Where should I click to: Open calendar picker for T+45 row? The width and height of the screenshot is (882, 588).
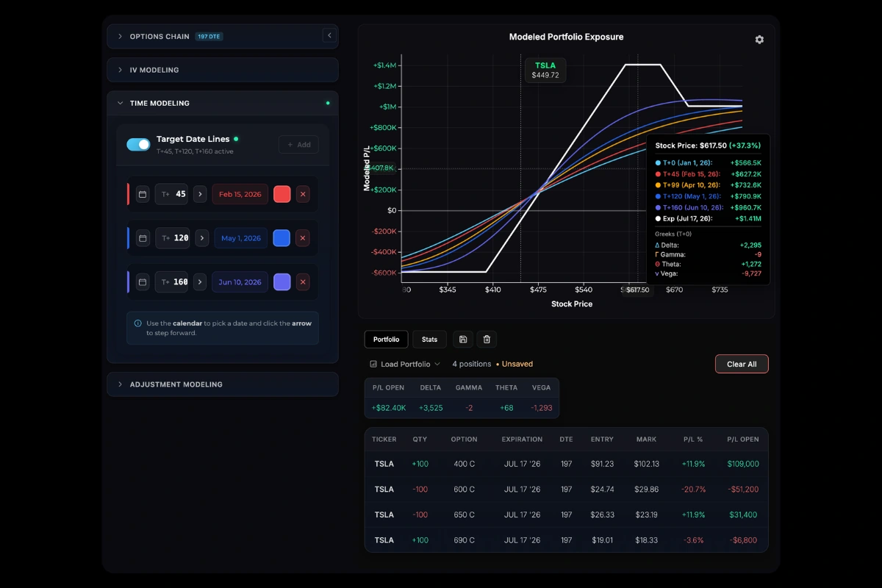[x=143, y=195]
